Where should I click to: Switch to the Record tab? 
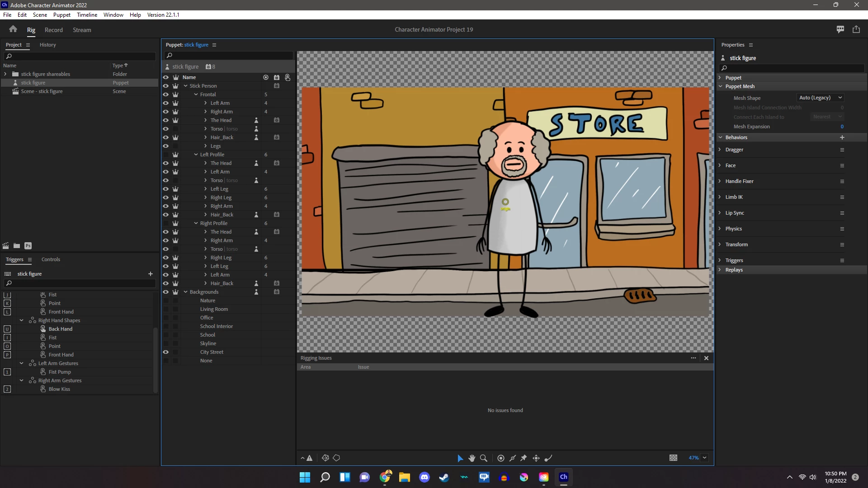tap(53, 30)
